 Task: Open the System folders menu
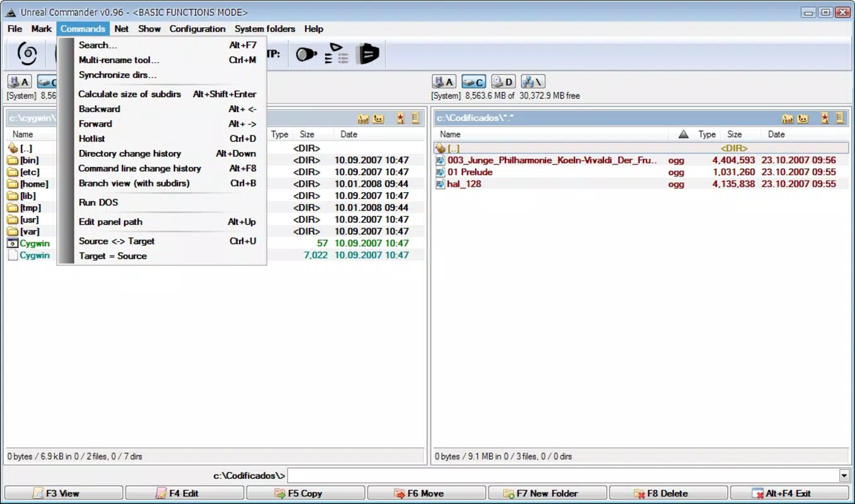coord(265,28)
